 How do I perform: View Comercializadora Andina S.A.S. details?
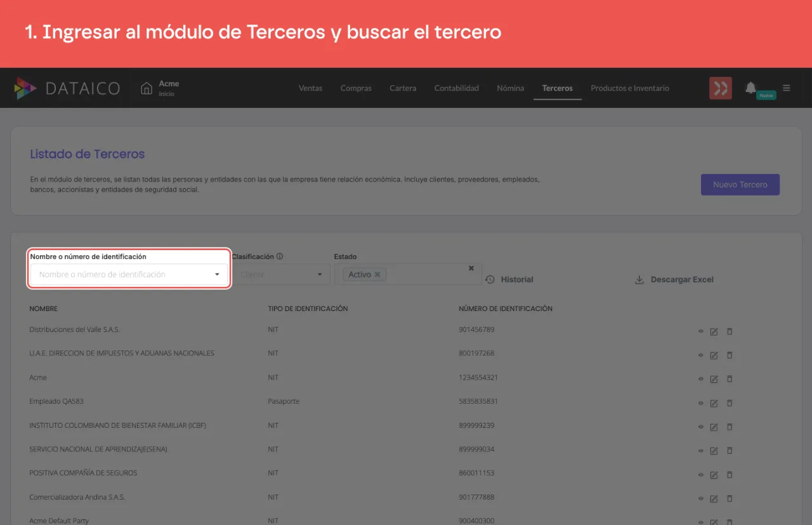pyautogui.click(x=701, y=498)
